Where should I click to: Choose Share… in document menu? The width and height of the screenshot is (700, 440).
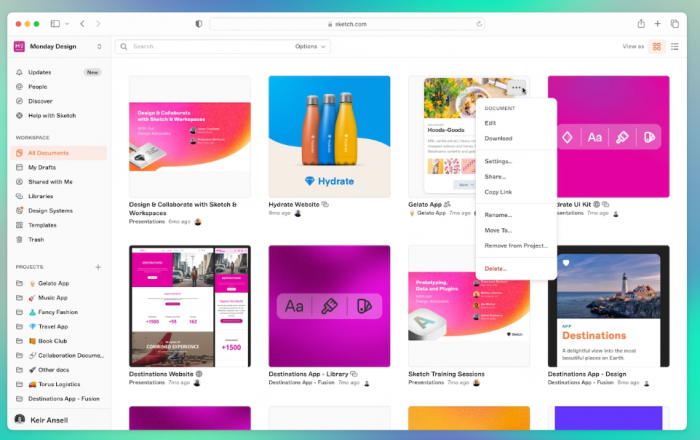pos(516,177)
